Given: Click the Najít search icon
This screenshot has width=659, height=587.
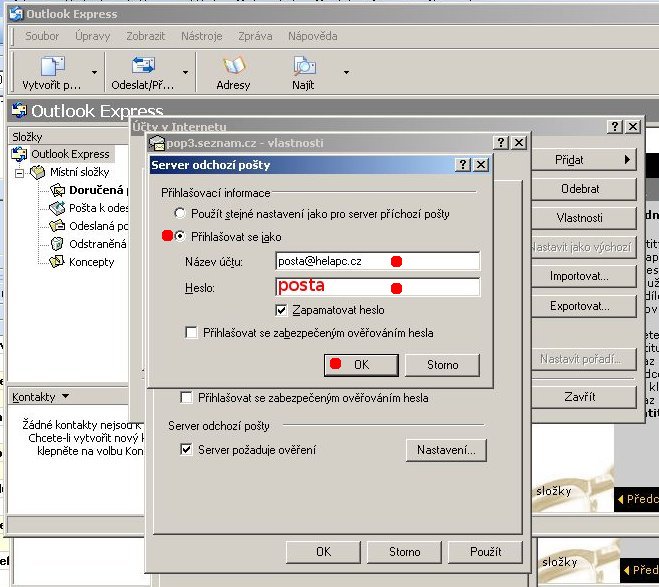Looking at the screenshot, I should [303, 67].
